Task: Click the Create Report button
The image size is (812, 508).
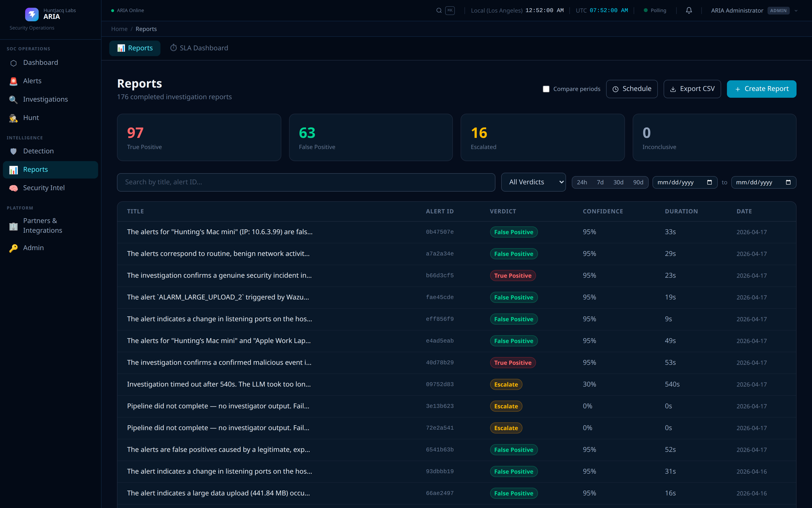Action: [x=761, y=89]
